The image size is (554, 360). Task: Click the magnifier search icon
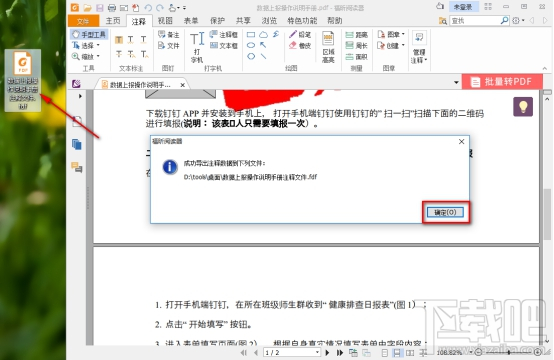pyautogui.click(x=505, y=20)
